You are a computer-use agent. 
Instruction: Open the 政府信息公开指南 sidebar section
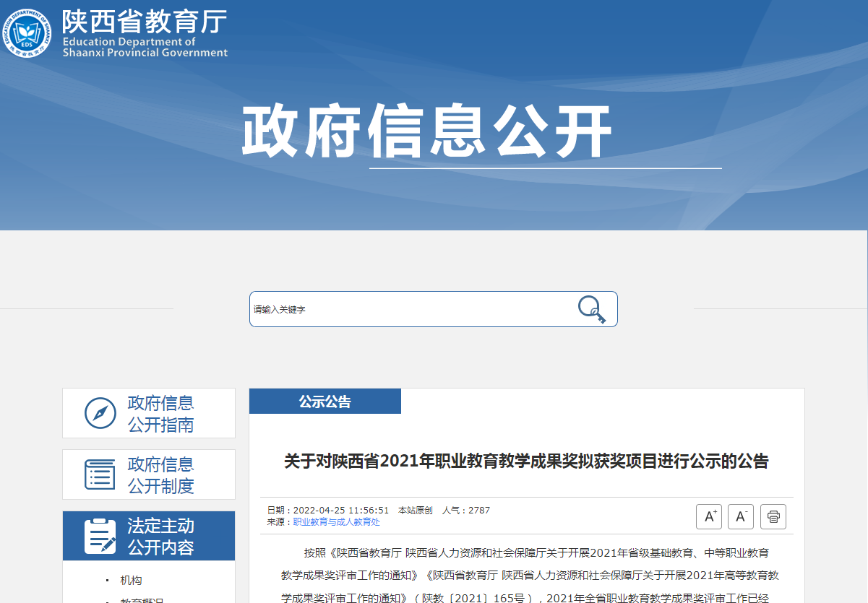pyautogui.click(x=160, y=413)
